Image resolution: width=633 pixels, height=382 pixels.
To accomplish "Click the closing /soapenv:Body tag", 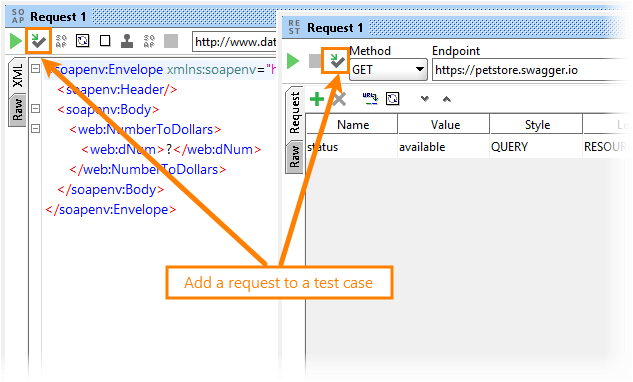I will pos(111,189).
